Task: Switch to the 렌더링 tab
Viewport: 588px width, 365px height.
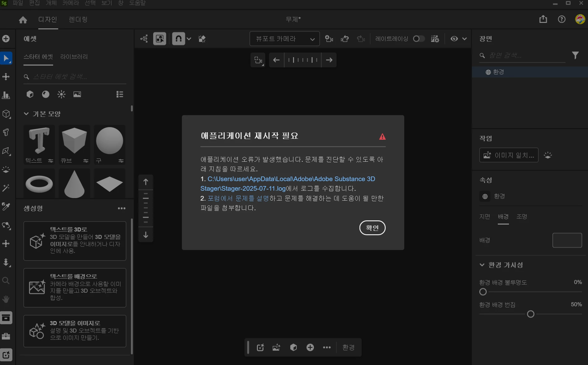Action: pyautogui.click(x=78, y=19)
